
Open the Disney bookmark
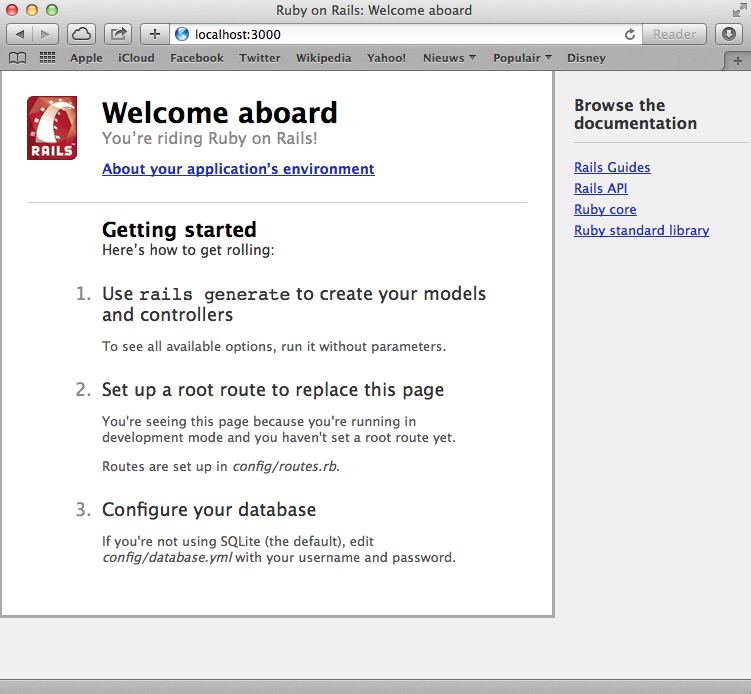586,58
